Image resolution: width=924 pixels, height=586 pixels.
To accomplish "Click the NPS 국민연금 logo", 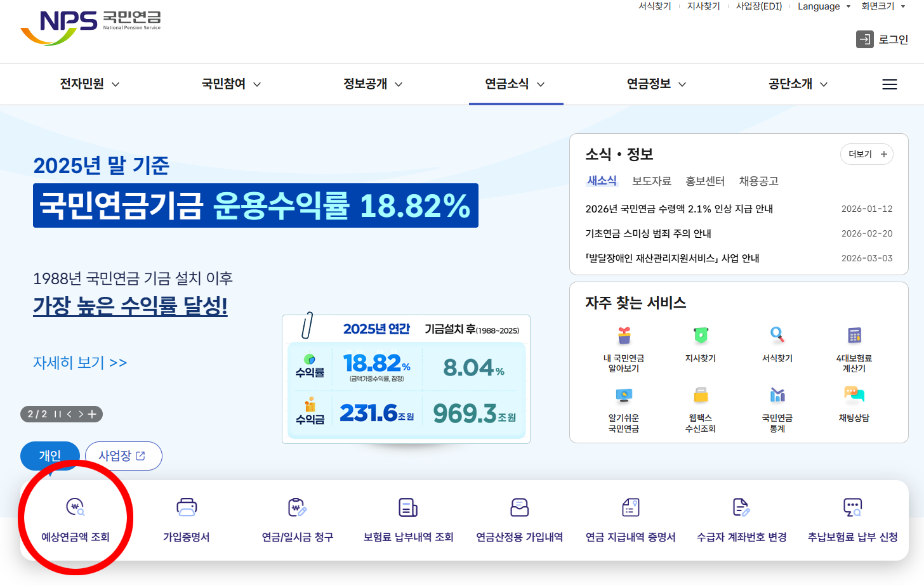I will tap(91, 27).
